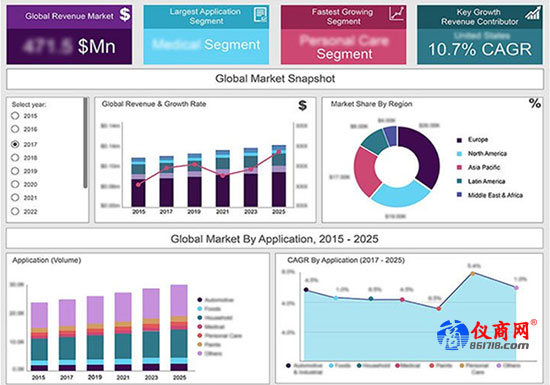The height and width of the screenshot is (385, 550).
Task: Click the dollar icon in Global Revenue & Growth Rate
Action: [x=302, y=105]
